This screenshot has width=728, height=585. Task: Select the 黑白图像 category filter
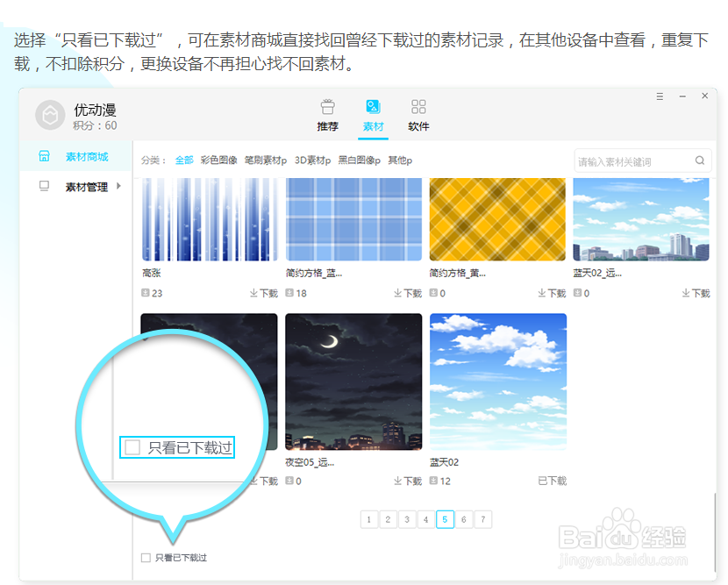(x=359, y=161)
